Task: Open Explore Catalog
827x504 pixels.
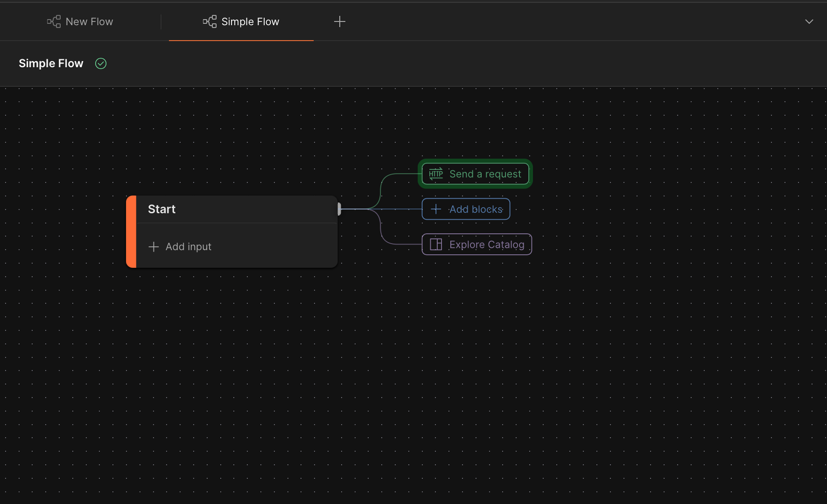Action: [x=486, y=245]
